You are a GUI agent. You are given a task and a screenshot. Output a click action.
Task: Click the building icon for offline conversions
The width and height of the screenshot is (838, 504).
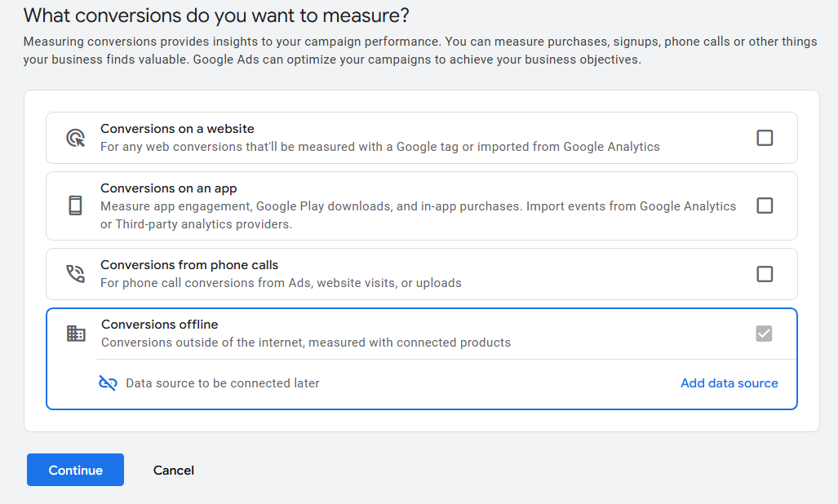pyautogui.click(x=76, y=334)
